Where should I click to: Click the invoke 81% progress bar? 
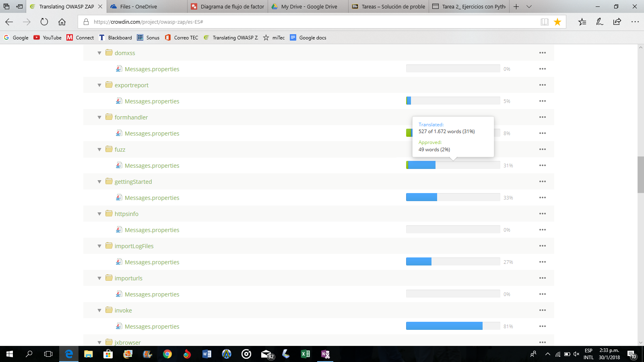pos(453,326)
